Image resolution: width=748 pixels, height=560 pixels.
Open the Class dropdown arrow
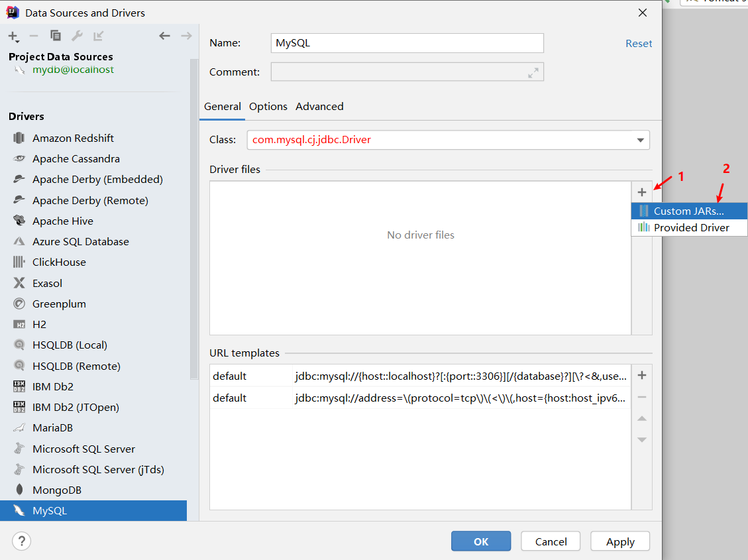tap(640, 140)
